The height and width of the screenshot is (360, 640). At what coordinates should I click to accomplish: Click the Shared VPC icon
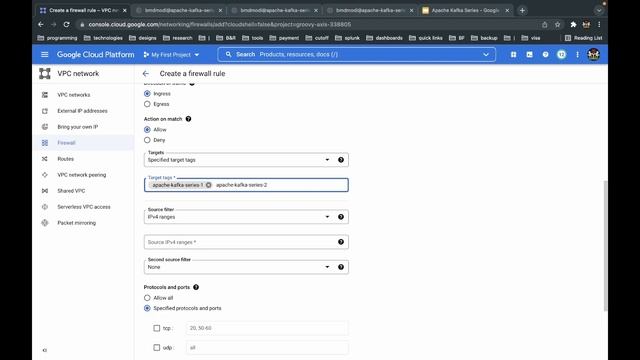[44, 191]
